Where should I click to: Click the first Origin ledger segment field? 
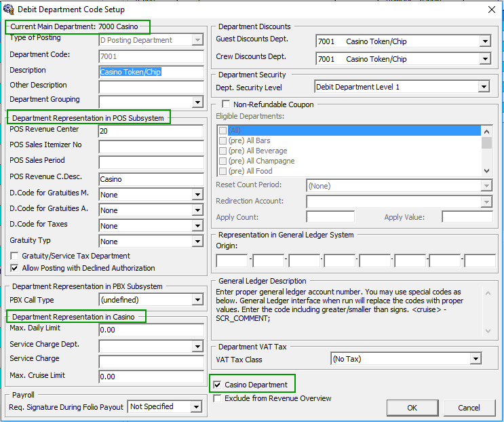tap(232, 261)
